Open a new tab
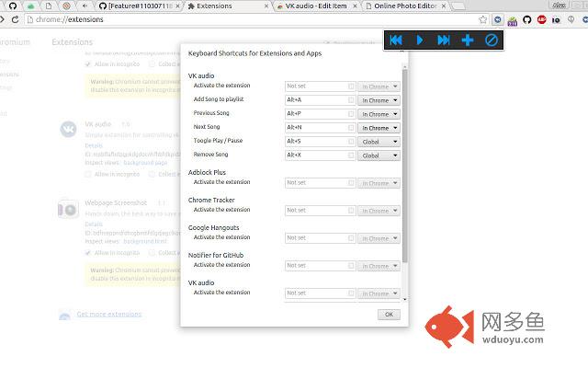The image size is (588, 368). (x=458, y=6)
